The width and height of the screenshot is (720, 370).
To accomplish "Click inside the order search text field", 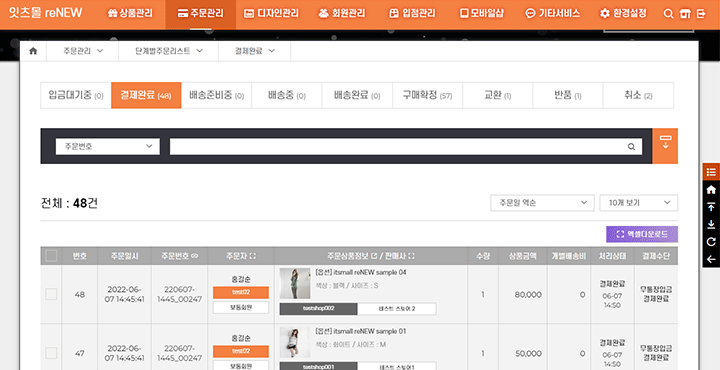I will pos(406,146).
